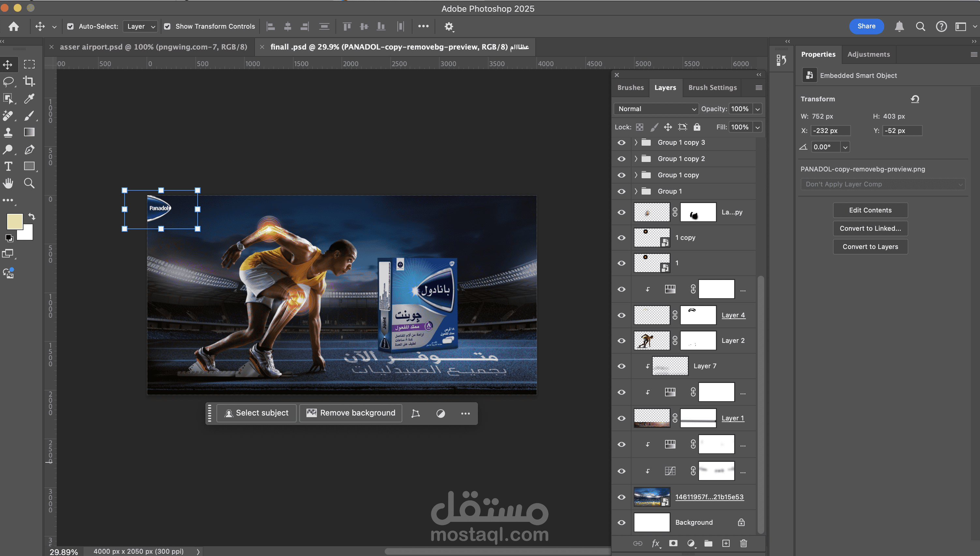
Task: Open the Normal blend mode dropdown
Action: (656, 109)
